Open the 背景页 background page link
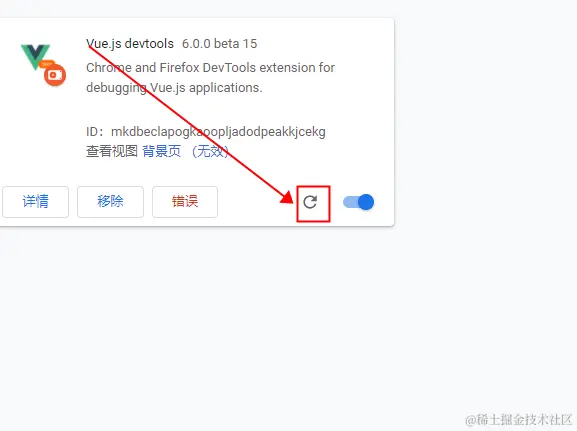 point(162,151)
